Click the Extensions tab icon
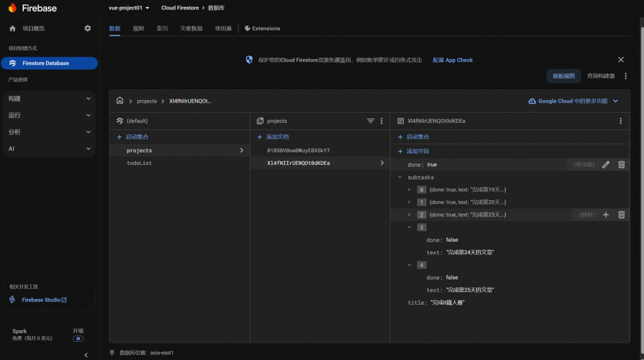This screenshot has width=644, height=360. pos(247,28)
